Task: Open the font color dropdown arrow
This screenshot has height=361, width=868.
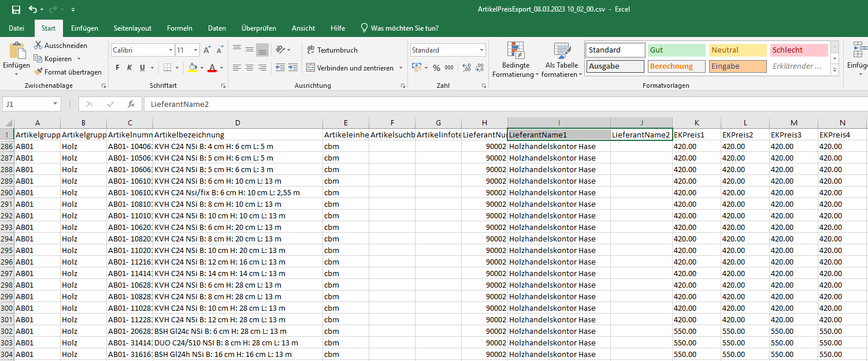Action: (221, 68)
